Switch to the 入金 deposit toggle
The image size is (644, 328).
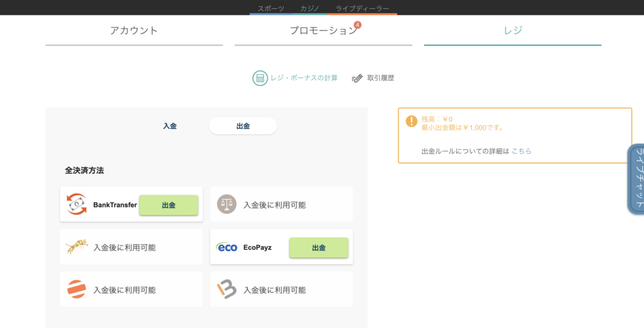(170, 126)
